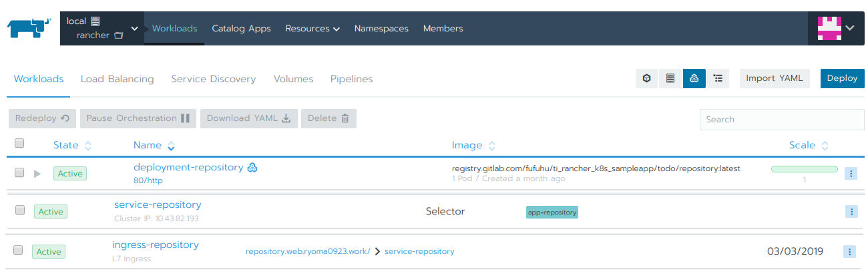Switch to flat list view icon
868x274 pixels.
(x=670, y=78)
